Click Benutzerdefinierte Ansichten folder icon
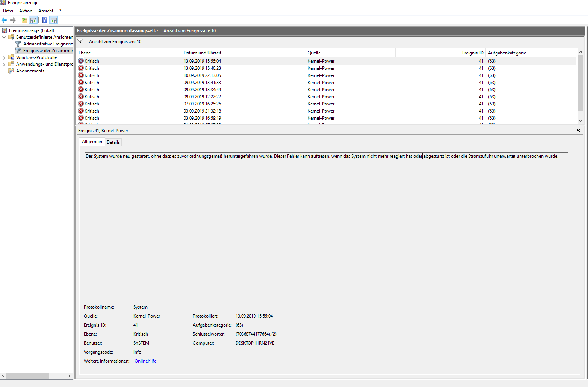Screen dimensions: 588x387 [11, 37]
